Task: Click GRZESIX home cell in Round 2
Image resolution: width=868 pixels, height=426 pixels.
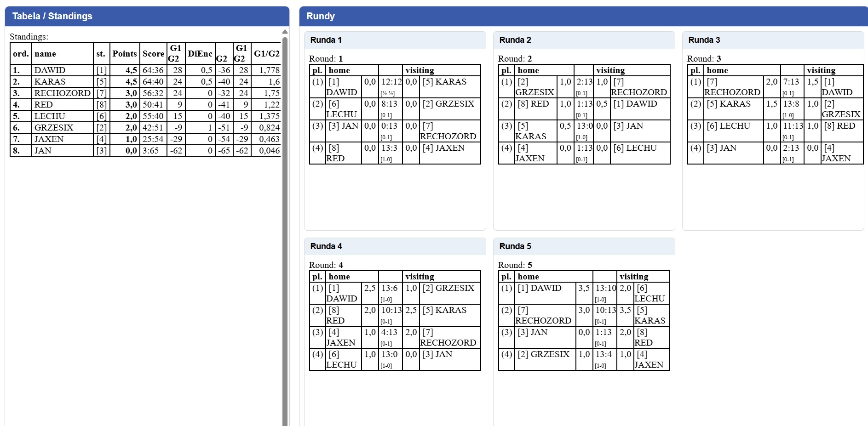Action: [535, 87]
